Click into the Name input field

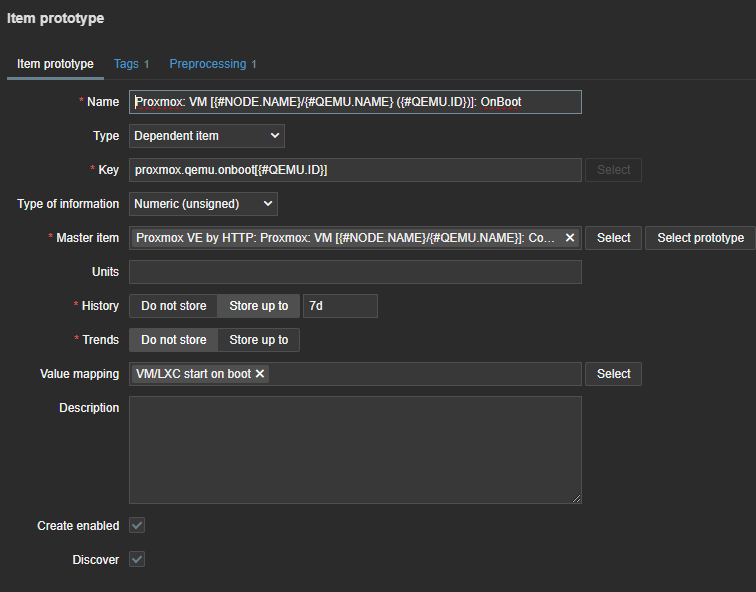pyautogui.click(x=355, y=102)
